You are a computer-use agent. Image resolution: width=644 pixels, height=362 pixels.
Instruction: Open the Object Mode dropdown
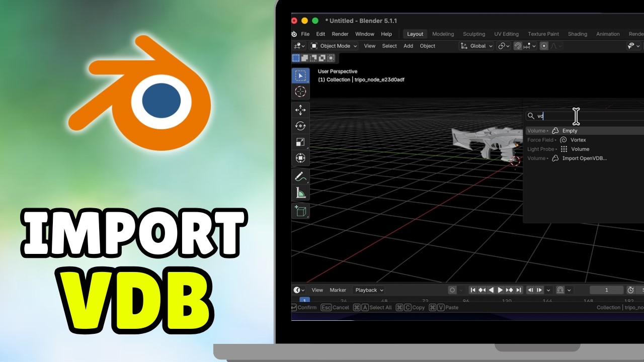tap(334, 46)
